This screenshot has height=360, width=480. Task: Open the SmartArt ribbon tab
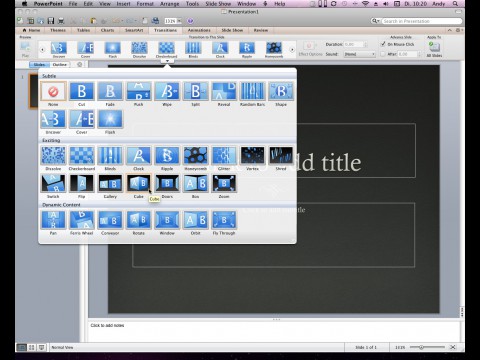pos(134,30)
